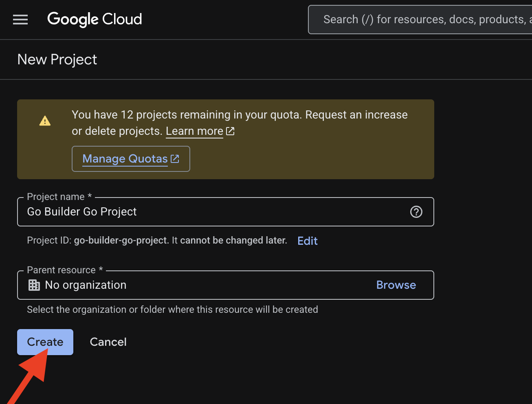Click the Create button
Viewport: 532px width, 404px height.
45,342
